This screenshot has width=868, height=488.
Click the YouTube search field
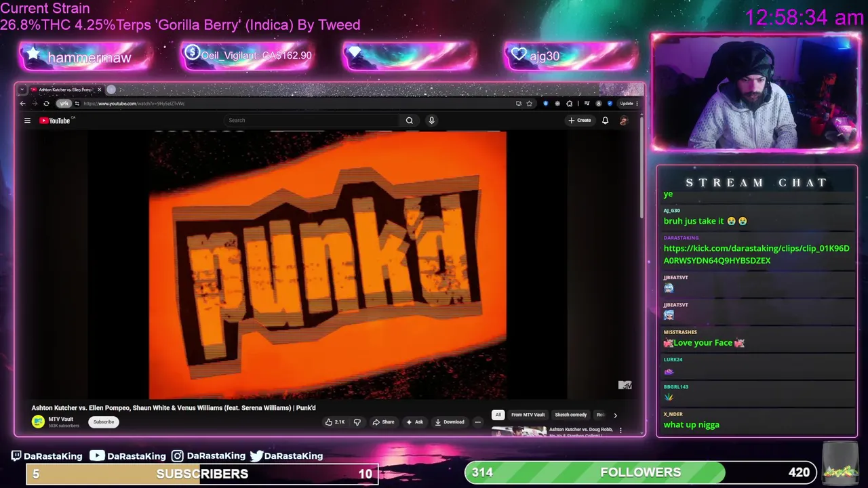click(312, 121)
